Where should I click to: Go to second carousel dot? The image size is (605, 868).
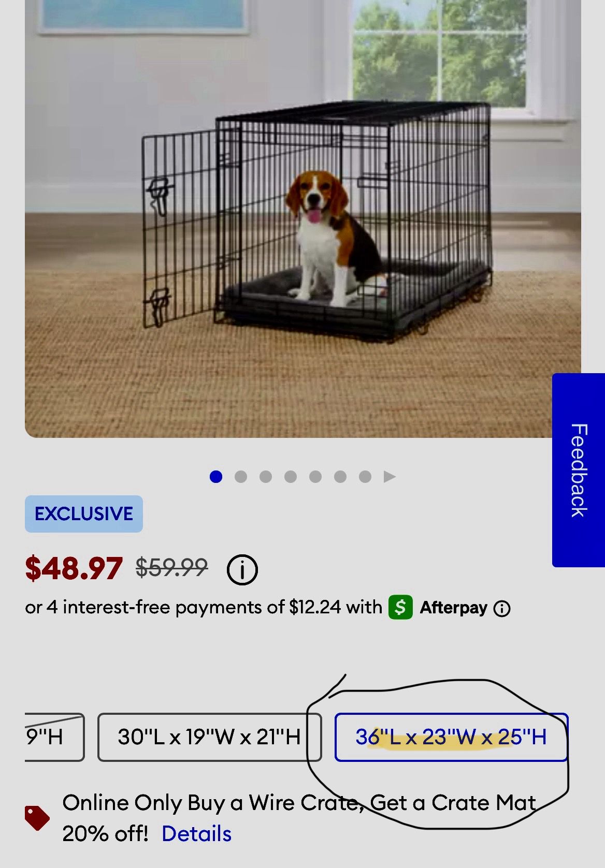[x=241, y=477]
